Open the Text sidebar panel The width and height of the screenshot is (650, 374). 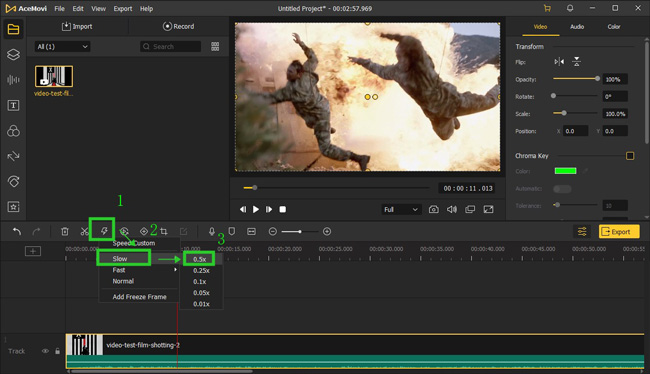(13, 105)
